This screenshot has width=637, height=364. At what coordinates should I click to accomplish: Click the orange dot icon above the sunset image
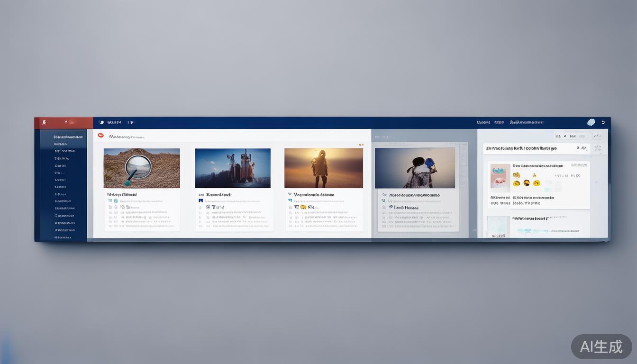pyautogui.click(x=361, y=145)
